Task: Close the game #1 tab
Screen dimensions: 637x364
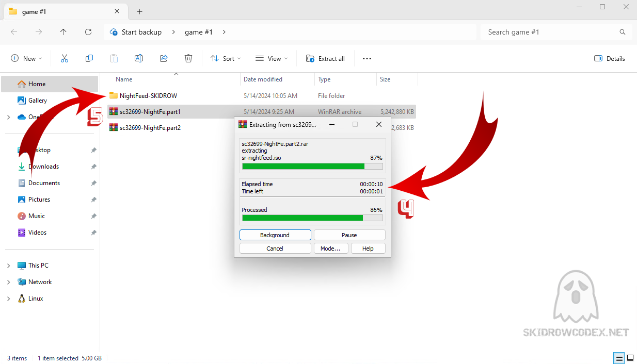Action: (118, 11)
